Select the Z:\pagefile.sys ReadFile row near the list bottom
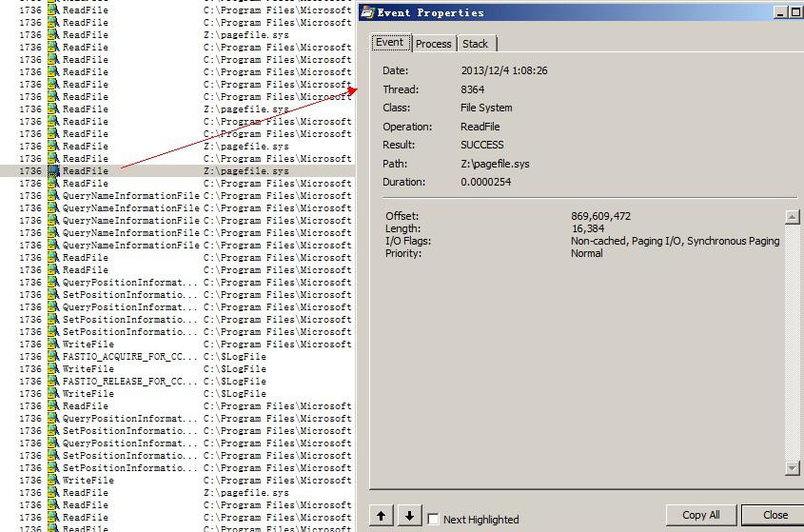 pyautogui.click(x=177, y=492)
